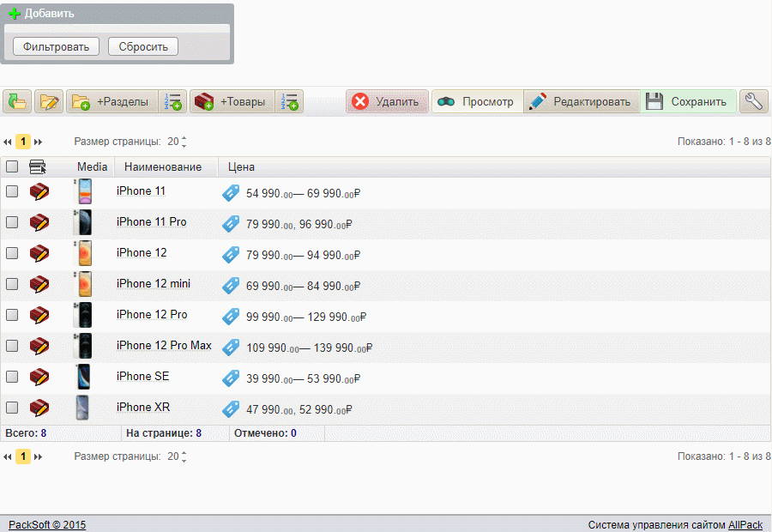The image size is (772, 532).
Task: Click the price tag icon for iPhone XR
Action: coord(231,408)
